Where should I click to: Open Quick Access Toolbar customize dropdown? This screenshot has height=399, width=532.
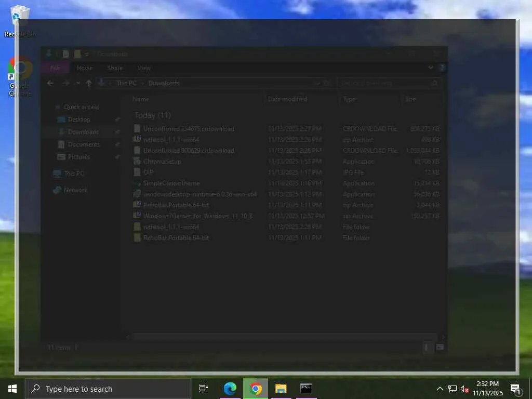point(87,54)
